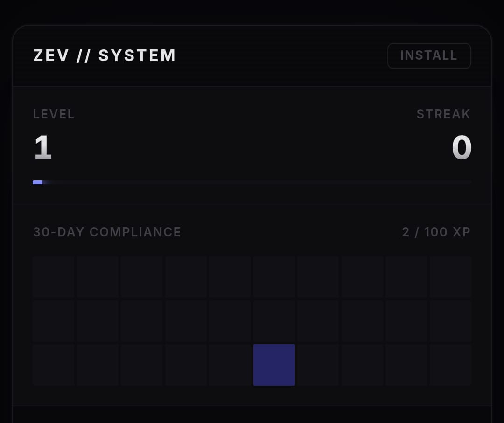Collapse the STREAK panel header
Screen dimensions: 504x423
[443, 114]
